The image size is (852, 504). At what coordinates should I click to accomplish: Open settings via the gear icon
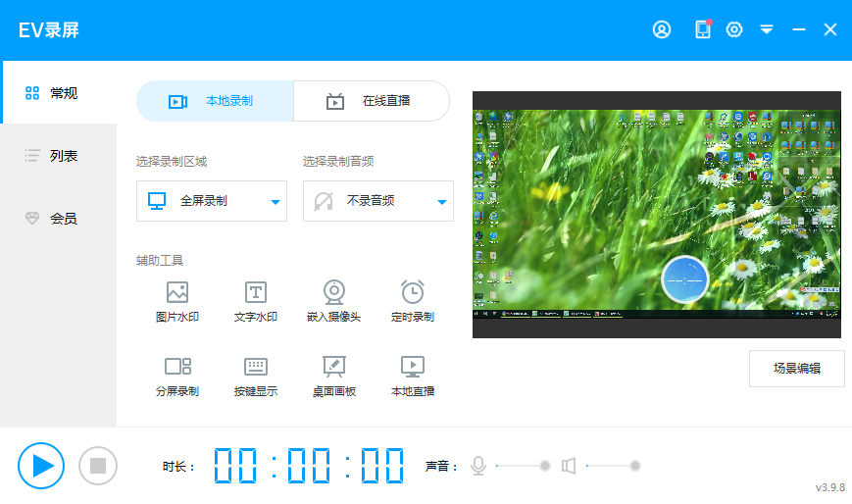734,29
